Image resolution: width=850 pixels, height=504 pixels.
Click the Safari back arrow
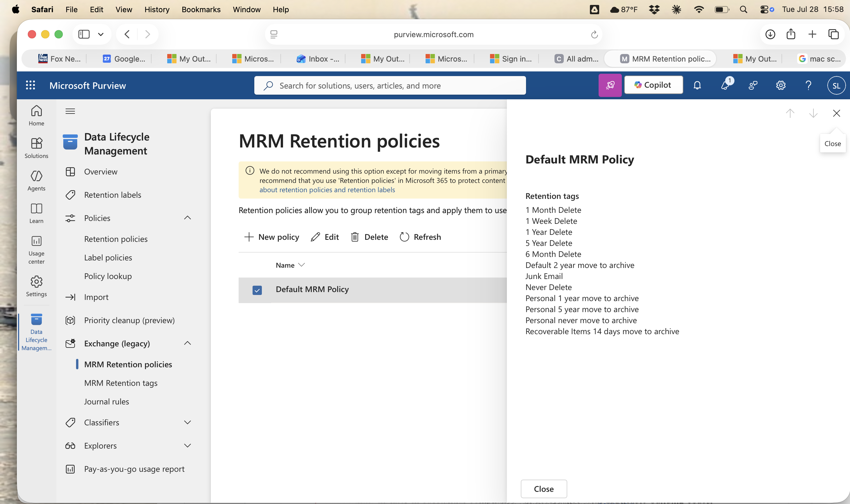(127, 34)
